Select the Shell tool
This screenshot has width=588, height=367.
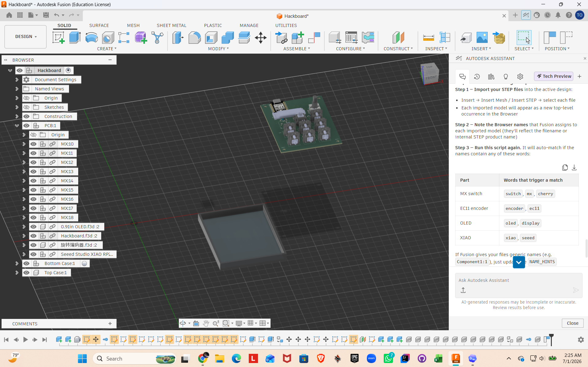pos(211,38)
